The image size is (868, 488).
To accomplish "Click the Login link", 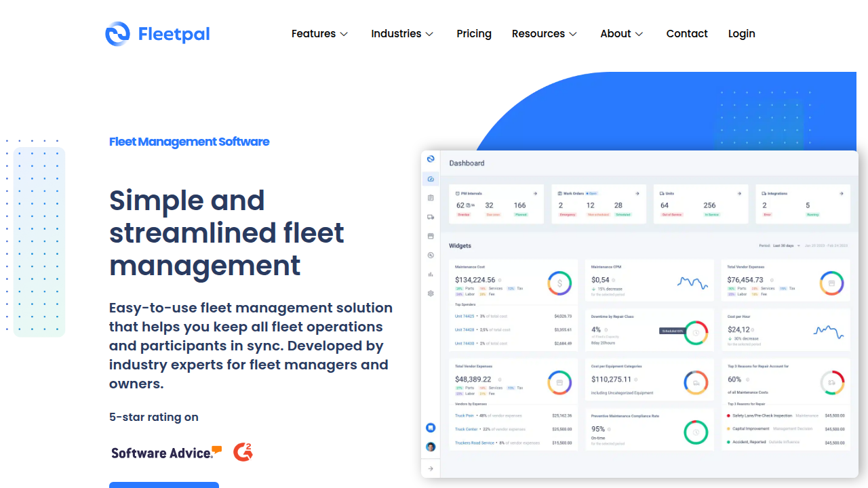I will pos(742,34).
